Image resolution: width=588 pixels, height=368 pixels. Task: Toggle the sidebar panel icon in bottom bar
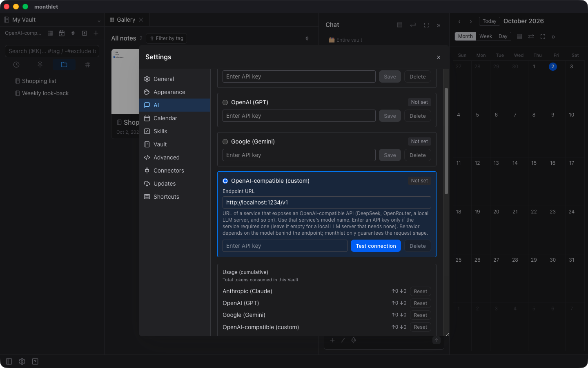(x=9, y=361)
